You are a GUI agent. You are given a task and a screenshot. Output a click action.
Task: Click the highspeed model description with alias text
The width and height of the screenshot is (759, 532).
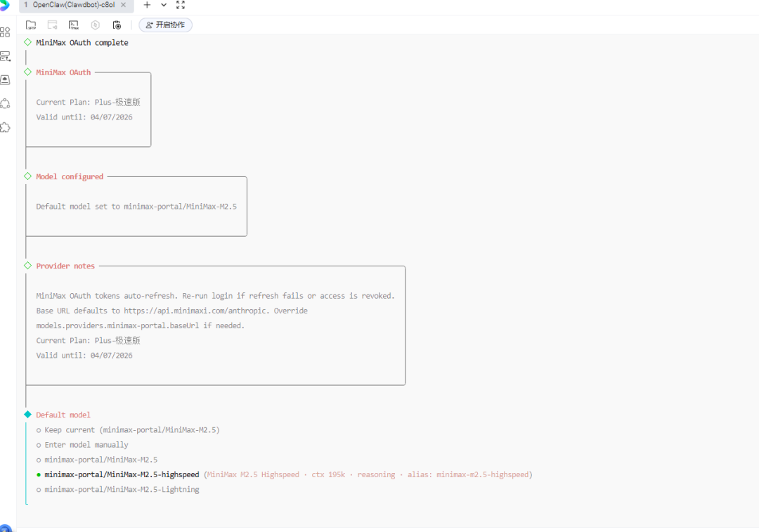[x=368, y=474]
